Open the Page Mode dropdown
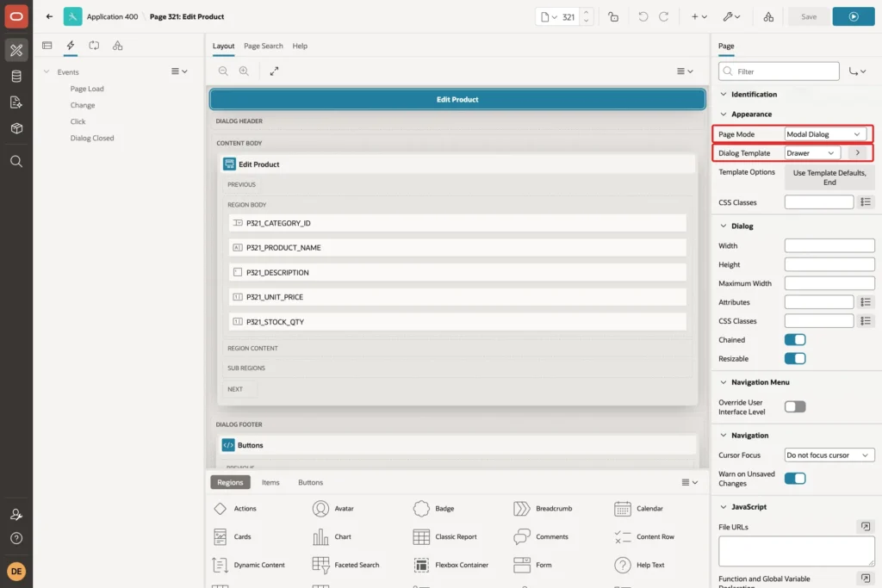 [x=824, y=133]
